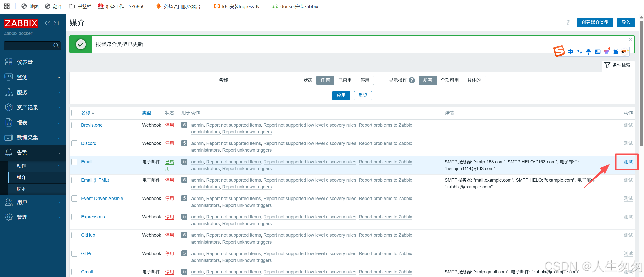Collapse the sidebar with double-chevron icon
This screenshot has width=644, height=277.
[47, 23]
